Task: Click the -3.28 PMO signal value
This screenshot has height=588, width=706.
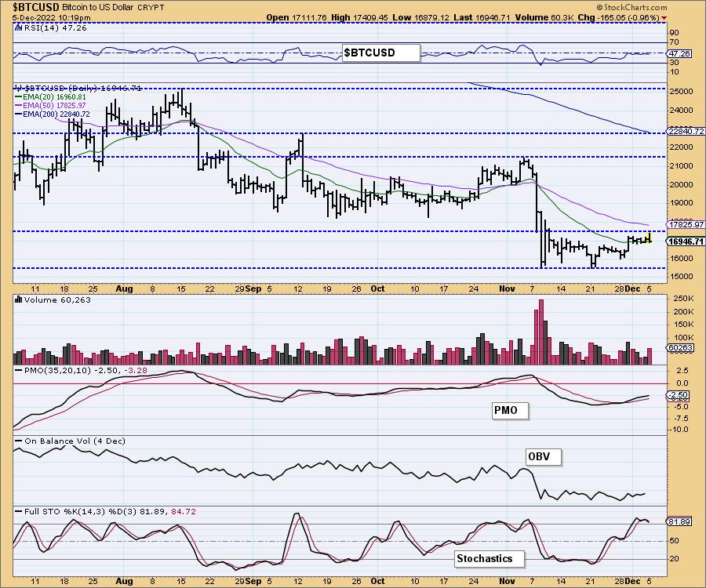Action: [x=135, y=370]
